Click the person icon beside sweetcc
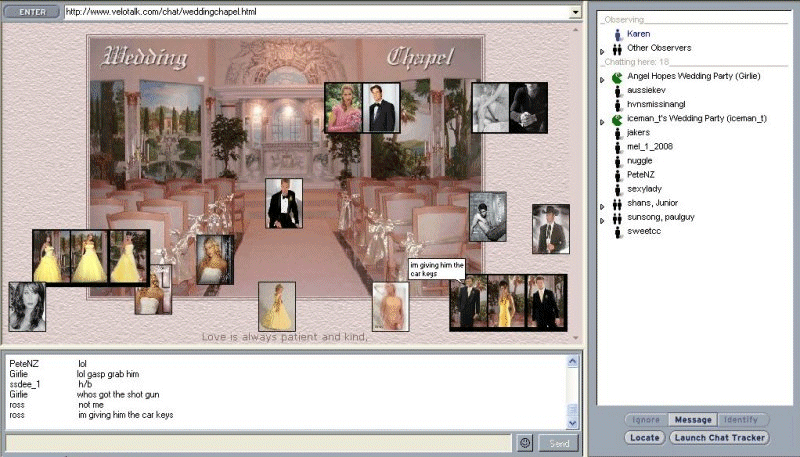This screenshot has height=457, width=800. (617, 232)
